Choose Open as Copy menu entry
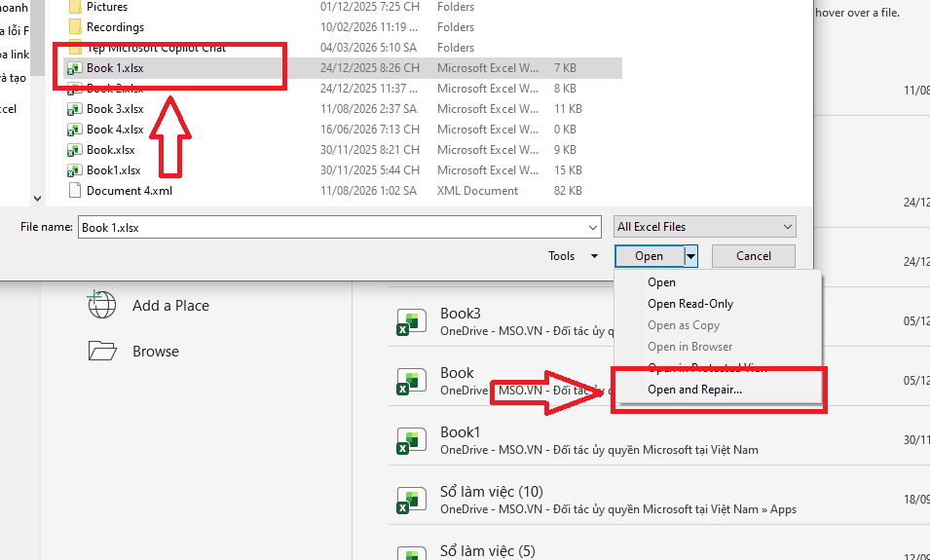Screen dimensions: 930x560 pyautogui.click(x=684, y=325)
